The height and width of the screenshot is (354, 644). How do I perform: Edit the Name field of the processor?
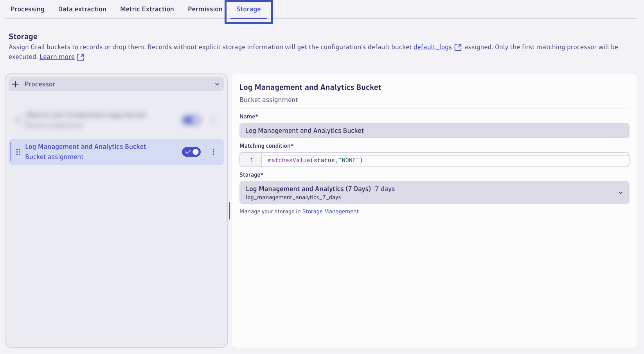[434, 131]
